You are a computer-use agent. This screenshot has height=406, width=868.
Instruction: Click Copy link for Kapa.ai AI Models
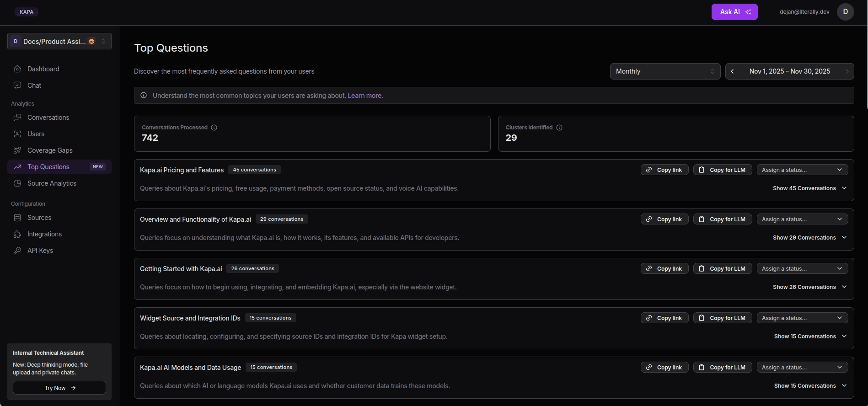pyautogui.click(x=664, y=367)
